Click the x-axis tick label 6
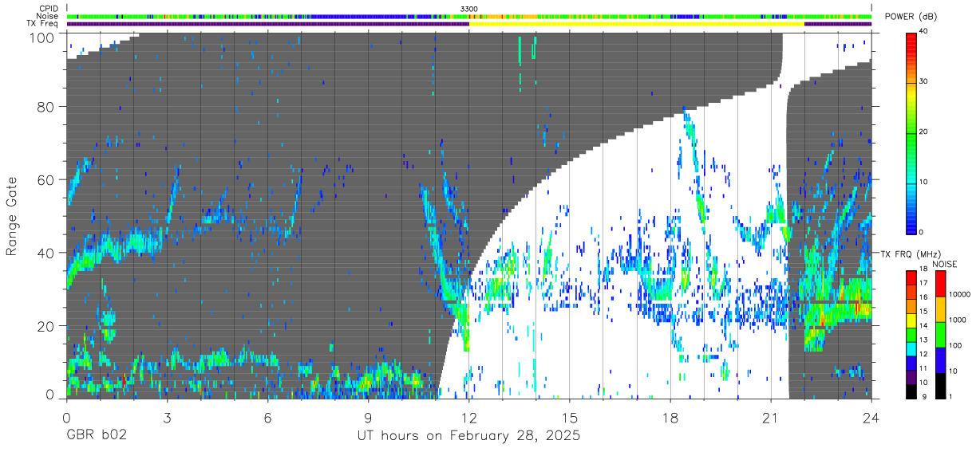This screenshot has height=452, width=980. tap(267, 418)
